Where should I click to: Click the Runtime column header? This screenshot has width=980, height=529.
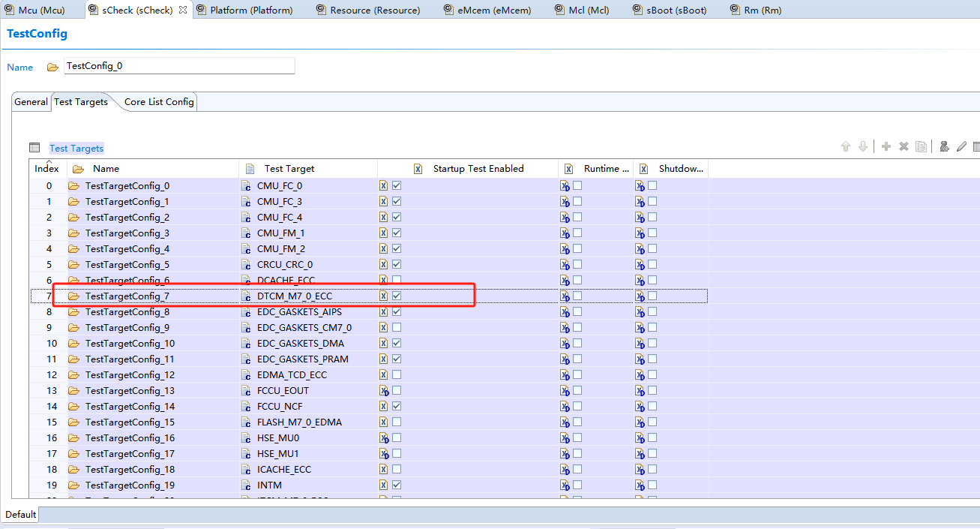[x=596, y=169]
